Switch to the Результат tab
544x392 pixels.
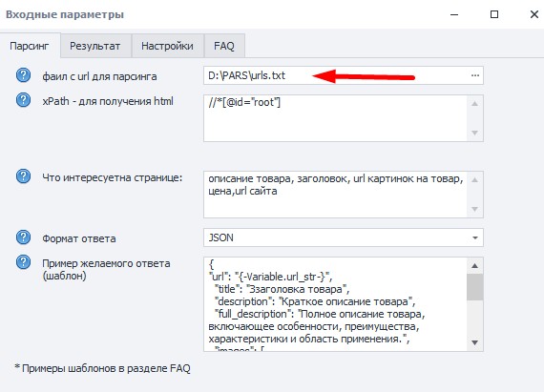click(95, 46)
